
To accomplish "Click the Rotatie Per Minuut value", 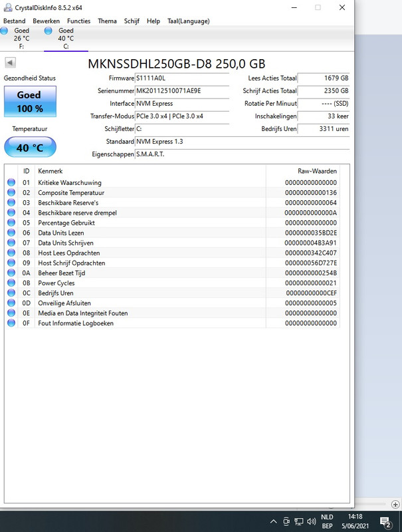I will click(x=324, y=104).
